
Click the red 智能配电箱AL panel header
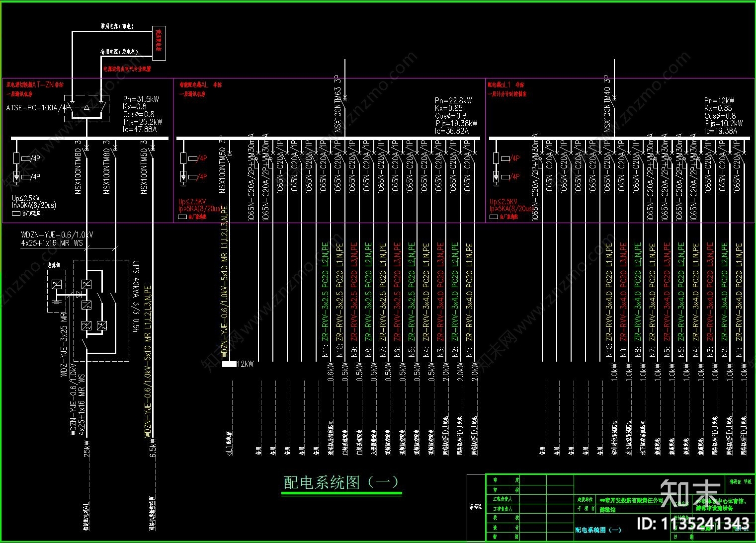pyautogui.click(x=200, y=85)
